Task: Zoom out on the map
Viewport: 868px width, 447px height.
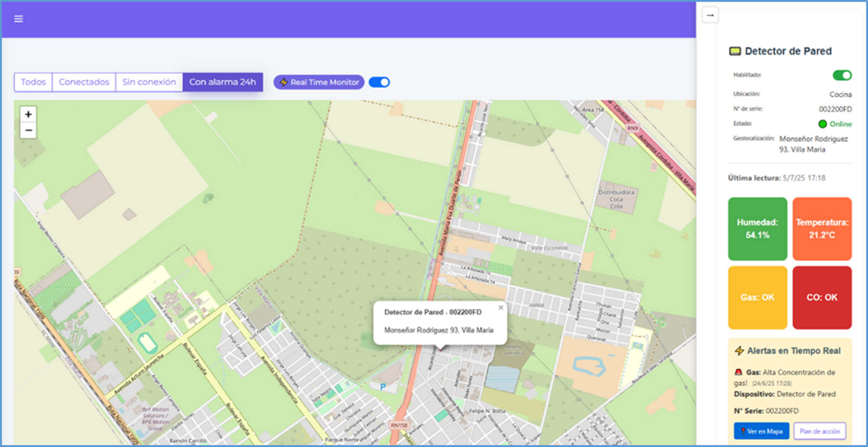Action: click(28, 130)
